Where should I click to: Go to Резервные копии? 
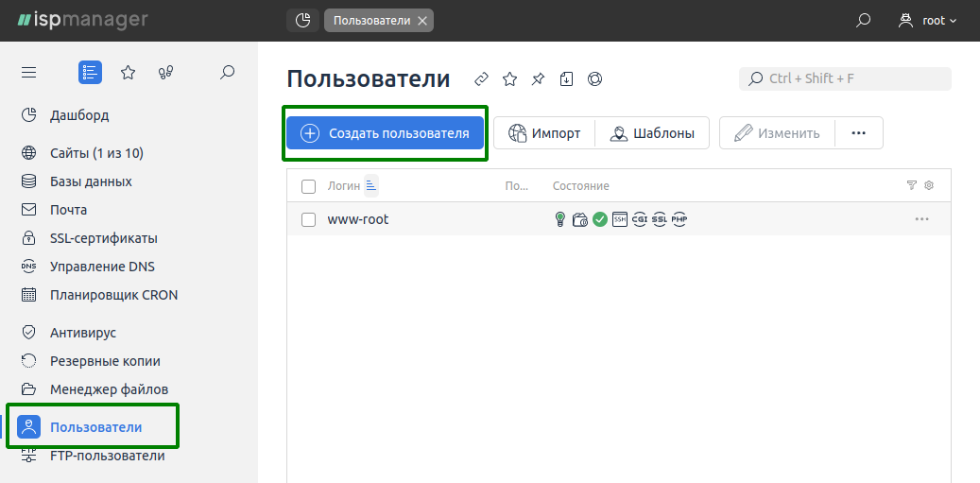click(x=105, y=361)
